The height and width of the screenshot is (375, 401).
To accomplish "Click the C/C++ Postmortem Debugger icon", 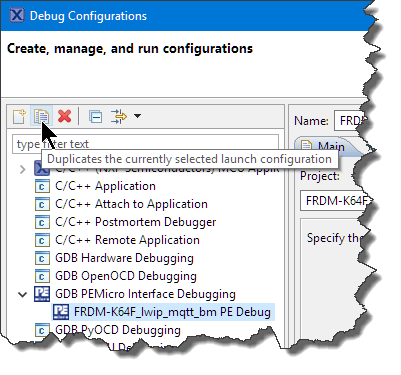I will pos(42,222).
